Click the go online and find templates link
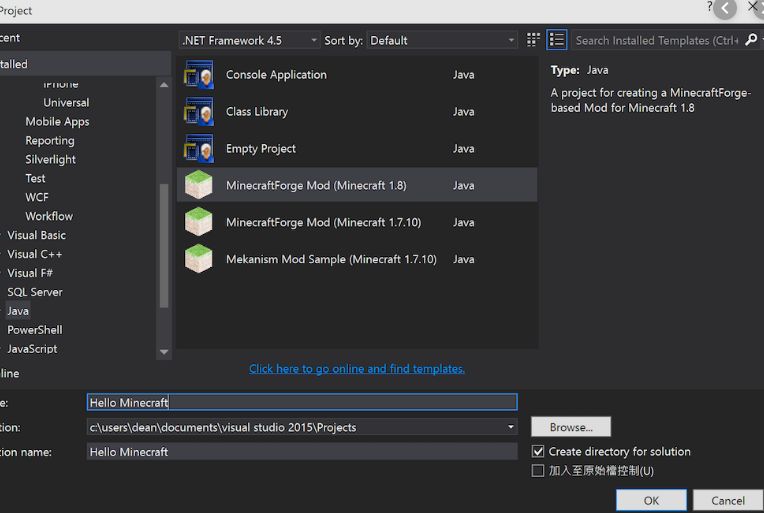 point(357,369)
